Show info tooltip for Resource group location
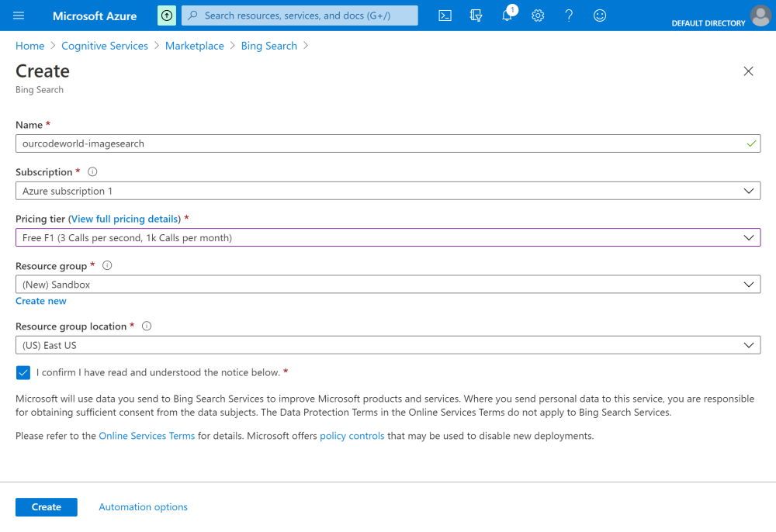776x532 pixels. coord(147,326)
